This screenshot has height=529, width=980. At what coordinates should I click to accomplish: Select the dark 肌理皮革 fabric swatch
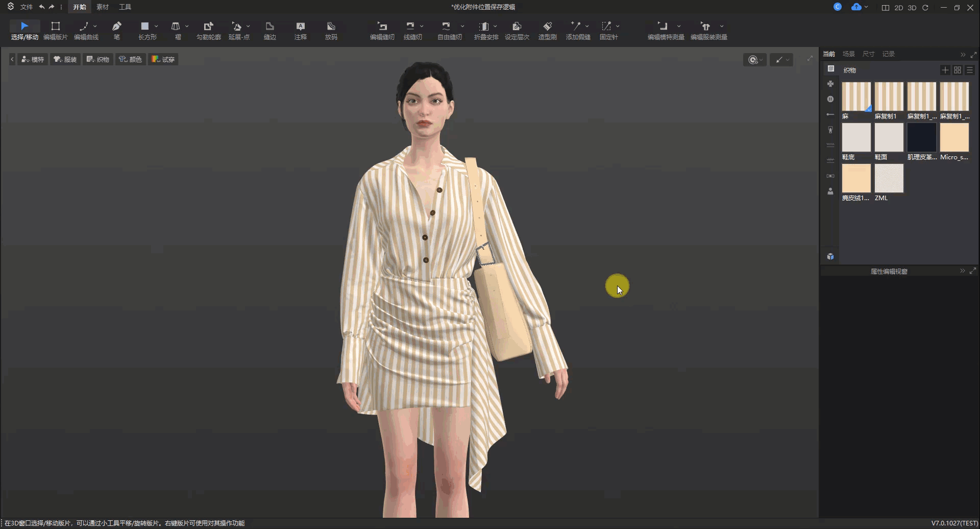[x=921, y=137]
